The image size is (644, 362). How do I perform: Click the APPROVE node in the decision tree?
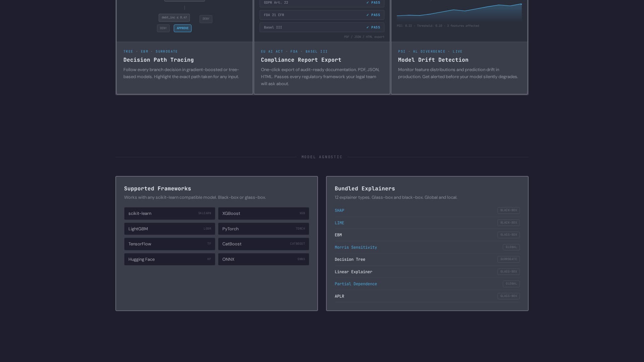pos(182,28)
